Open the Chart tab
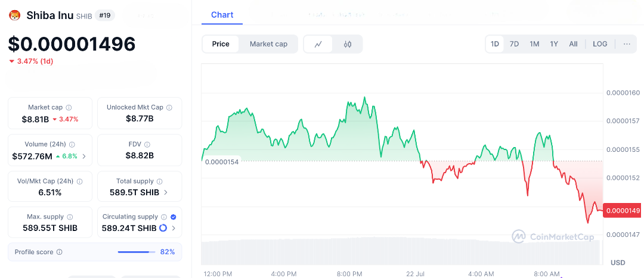644x278 pixels. click(222, 15)
